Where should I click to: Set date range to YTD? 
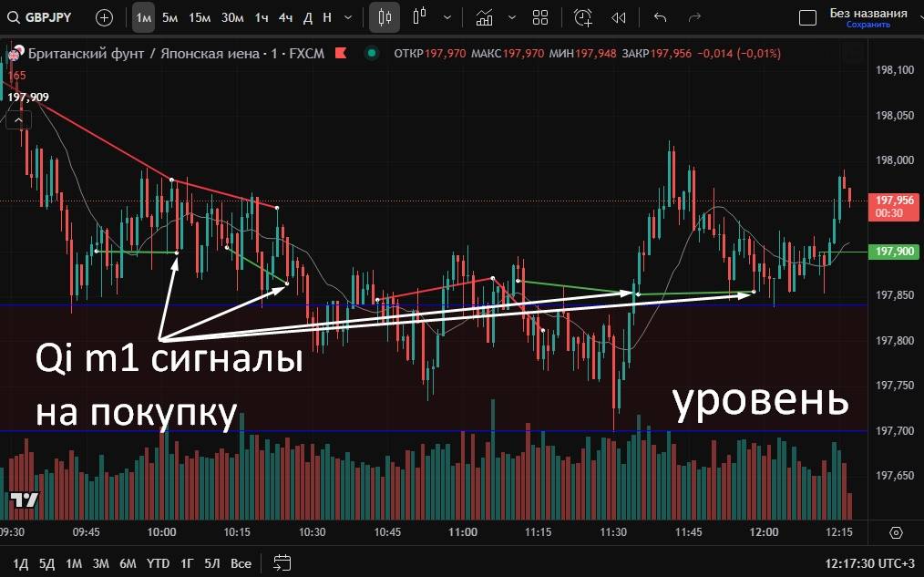158,563
